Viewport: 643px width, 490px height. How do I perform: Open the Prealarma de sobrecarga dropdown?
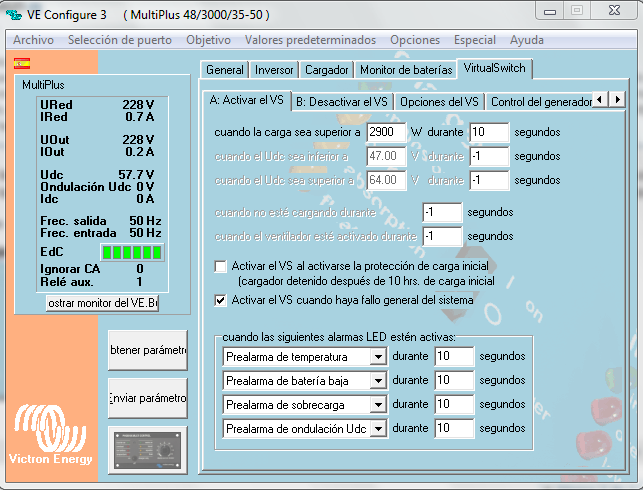pyautogui.click(x=378, y=405)
